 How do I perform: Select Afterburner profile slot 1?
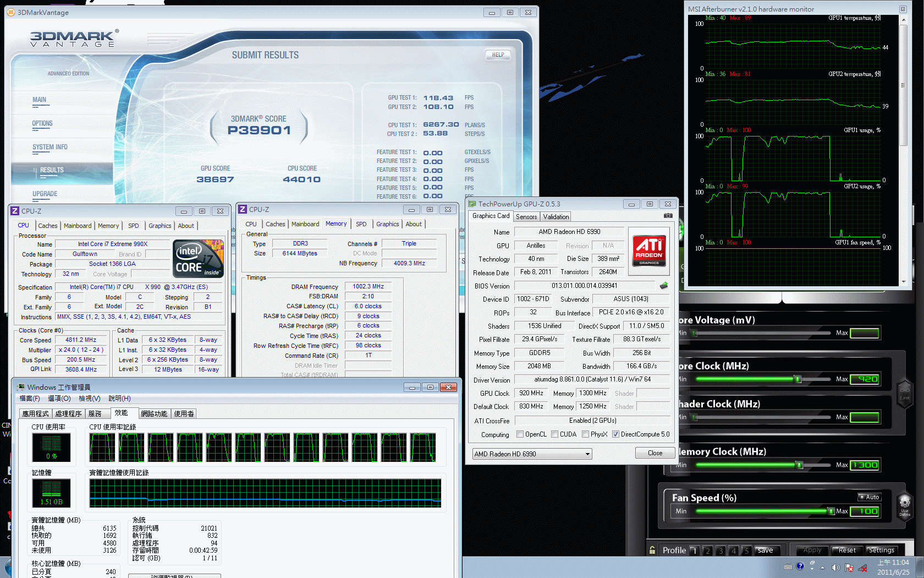coord(694,550)
